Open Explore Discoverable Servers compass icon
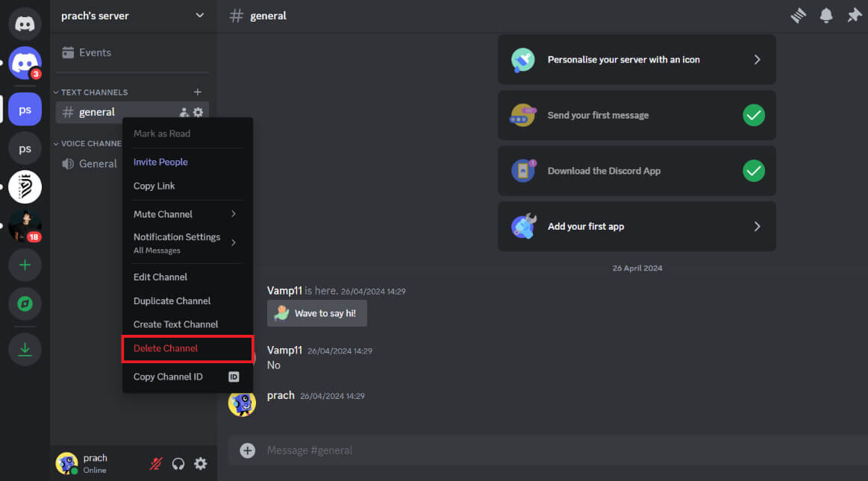This screenshot has width=868, height=481. click(25, 304)
